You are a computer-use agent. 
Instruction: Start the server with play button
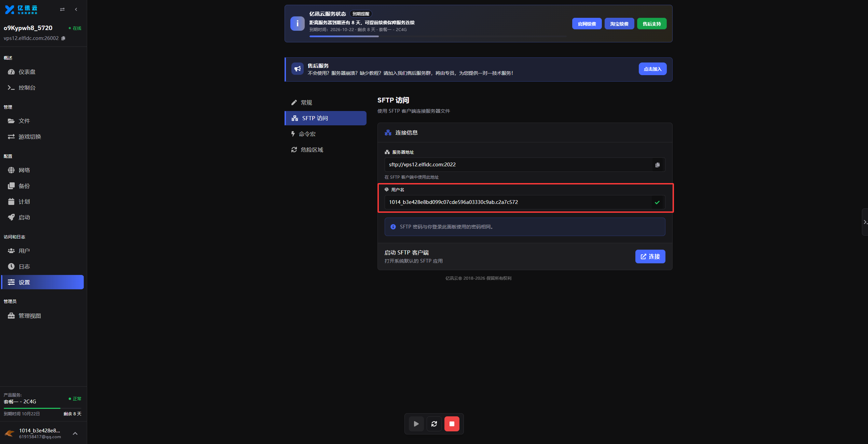pos(416,424)
